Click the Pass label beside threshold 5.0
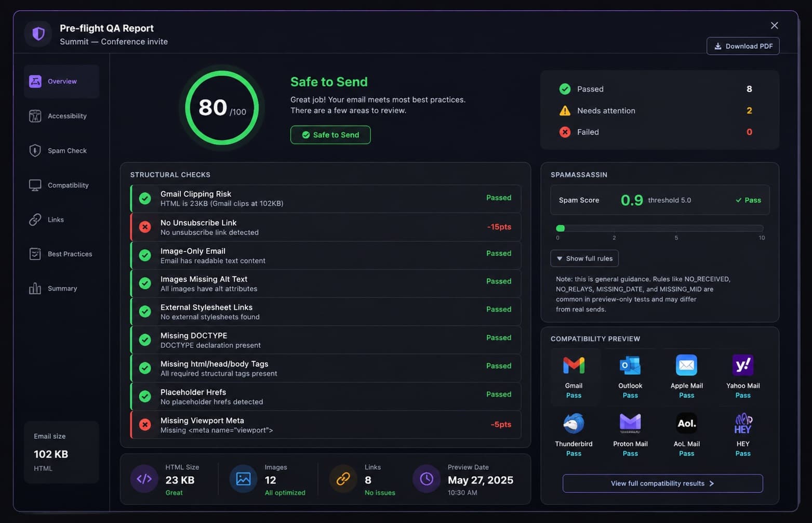The width and height of the screenshot is (812, 523). (x=748, y=200)
